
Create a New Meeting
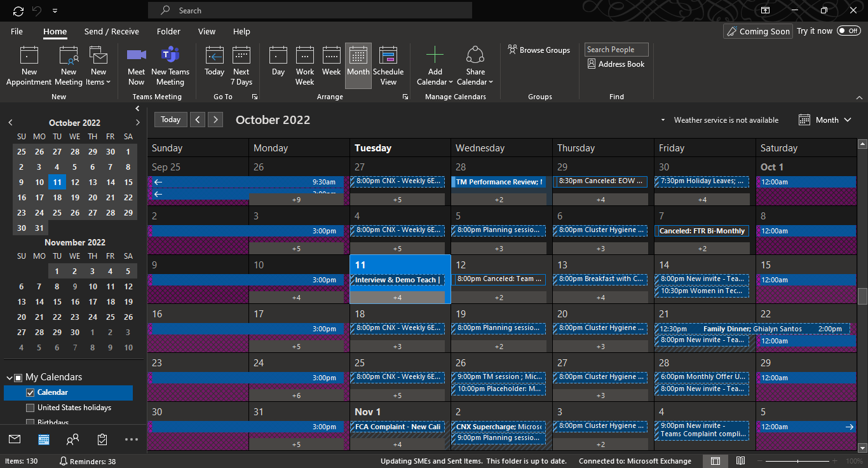(69, 66)
